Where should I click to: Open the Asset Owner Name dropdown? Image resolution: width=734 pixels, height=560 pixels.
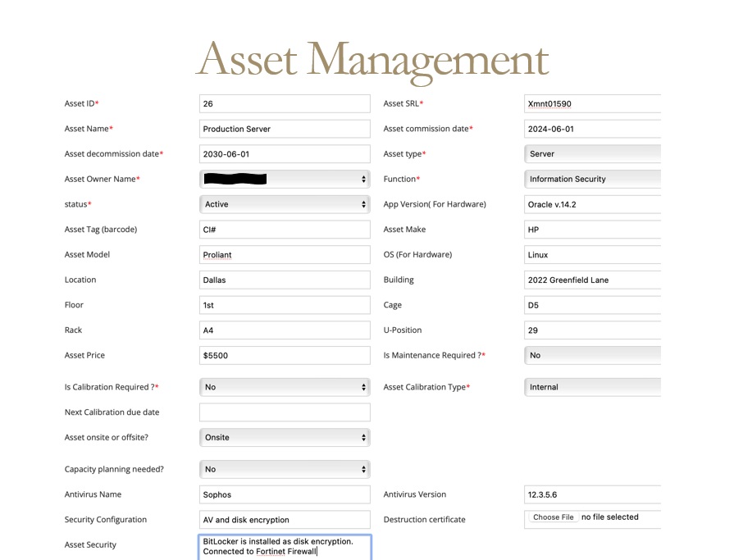(x=285, y=179)
